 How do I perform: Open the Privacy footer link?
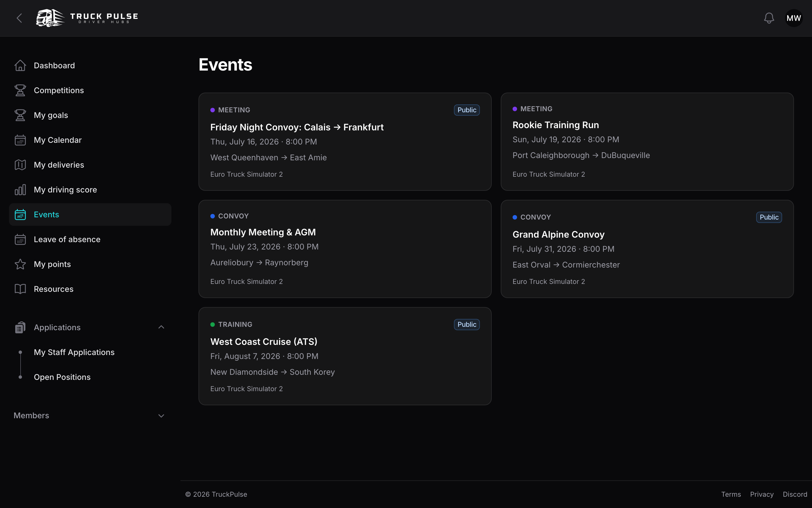click(762, 494)
